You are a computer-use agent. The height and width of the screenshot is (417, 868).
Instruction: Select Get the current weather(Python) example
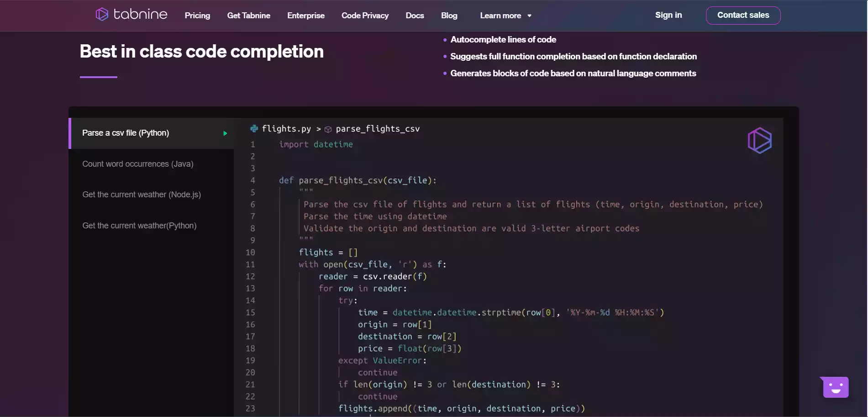pos(139,226)
